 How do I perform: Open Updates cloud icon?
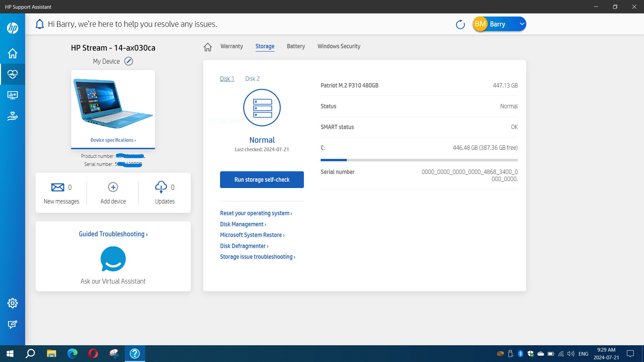161,187
